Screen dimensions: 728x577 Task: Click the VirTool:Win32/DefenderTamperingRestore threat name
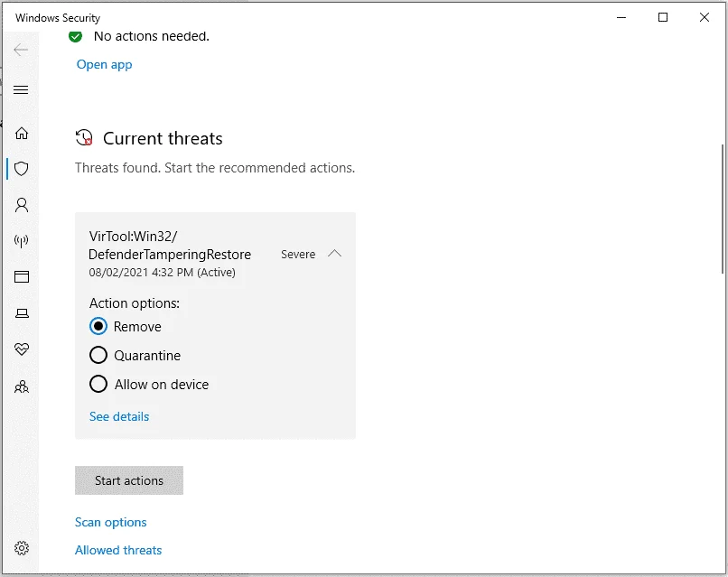point(170,245)
